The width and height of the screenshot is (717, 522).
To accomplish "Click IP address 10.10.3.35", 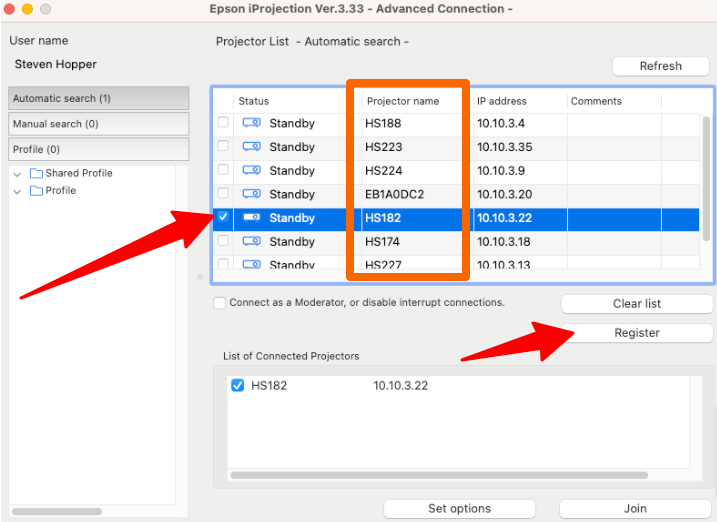I will pos(504,147).
